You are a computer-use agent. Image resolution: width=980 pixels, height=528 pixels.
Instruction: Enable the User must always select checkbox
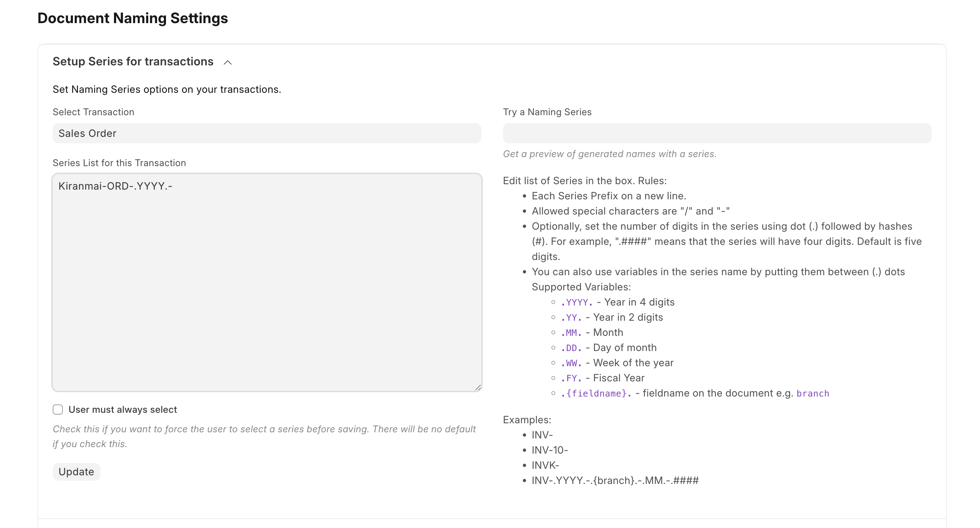[58, 410]
